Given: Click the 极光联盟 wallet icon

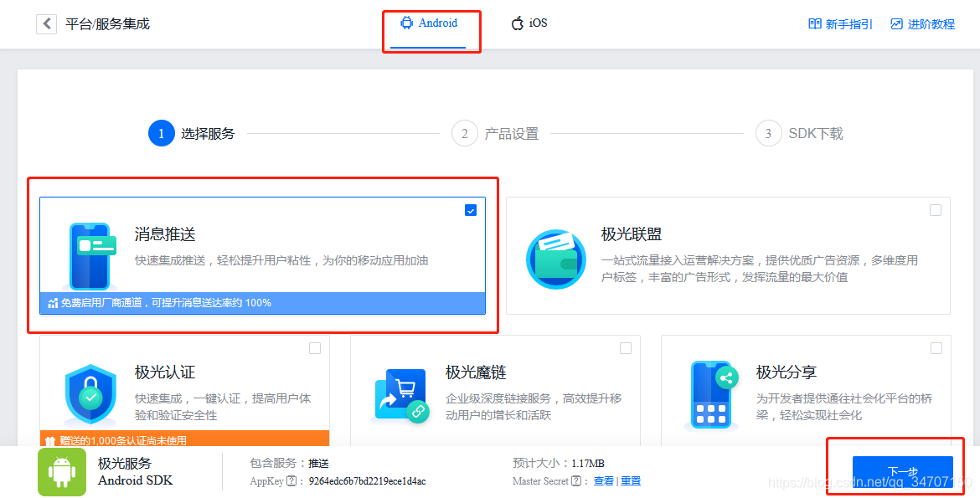Looking at the screenshot, I should coord(555,259).
